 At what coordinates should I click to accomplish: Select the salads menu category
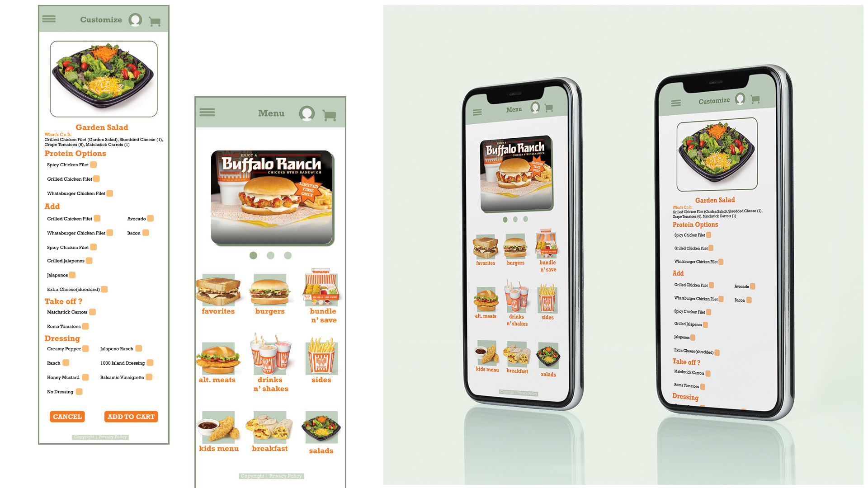coord(321,432)
